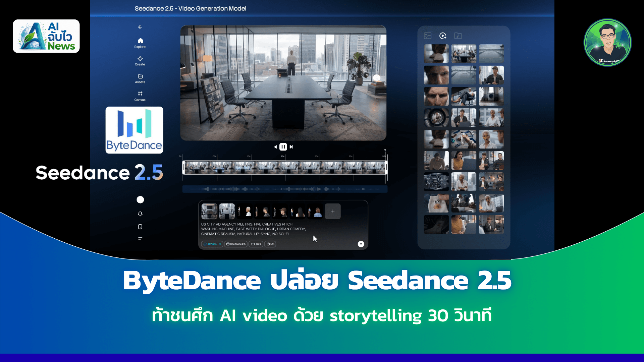
Task: Click the presenter avatar in top-right corner
Action: (607, 43)
